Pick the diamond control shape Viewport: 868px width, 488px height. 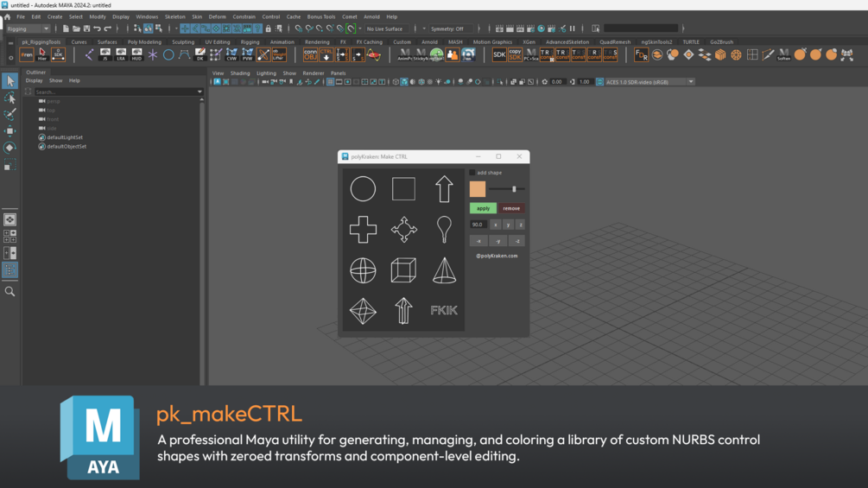click(x=363, y=310)
